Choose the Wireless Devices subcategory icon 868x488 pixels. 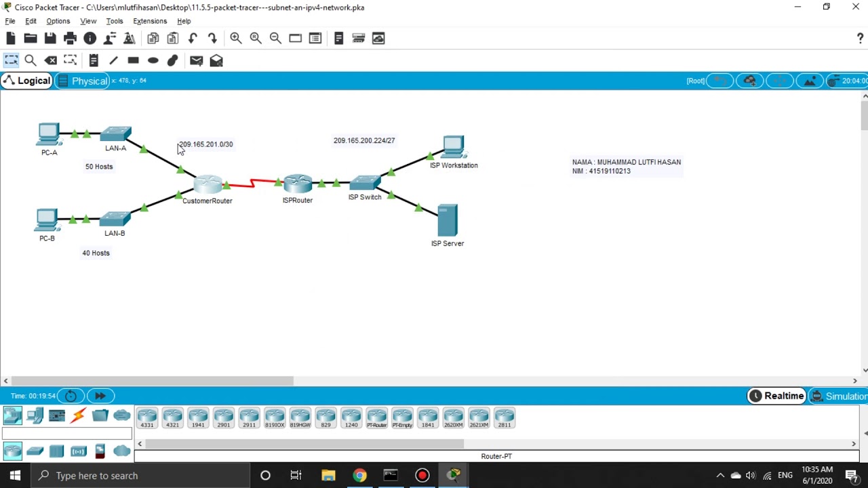click(79, 451)
